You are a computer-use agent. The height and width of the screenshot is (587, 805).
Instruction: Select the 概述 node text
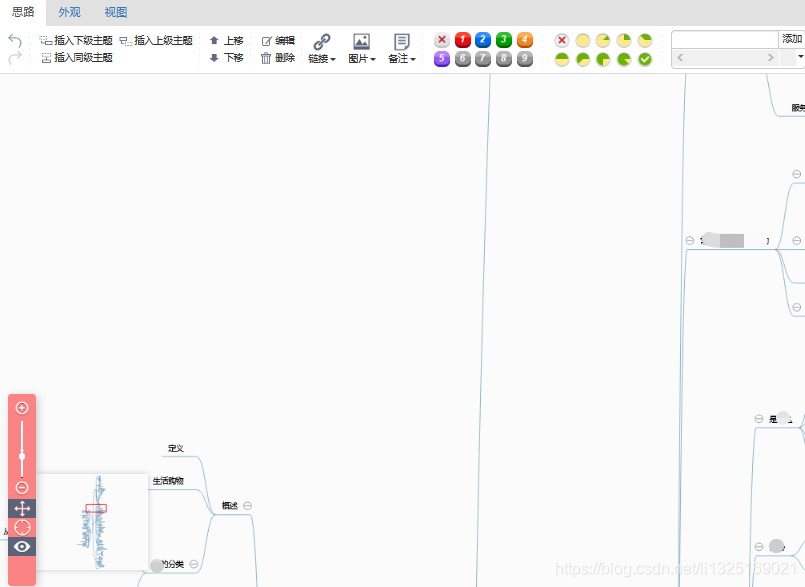[x=229, y=505]
